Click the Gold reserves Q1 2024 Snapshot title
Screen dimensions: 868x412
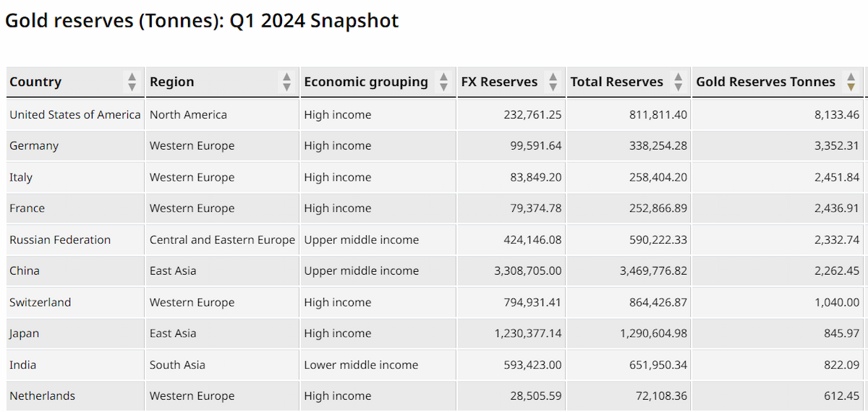(x=202, y=21)
